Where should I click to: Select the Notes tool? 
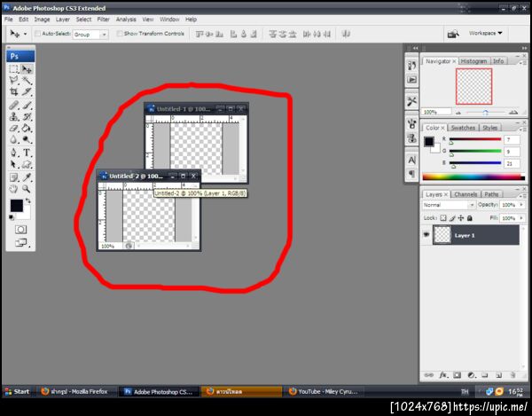pos(14,177)
